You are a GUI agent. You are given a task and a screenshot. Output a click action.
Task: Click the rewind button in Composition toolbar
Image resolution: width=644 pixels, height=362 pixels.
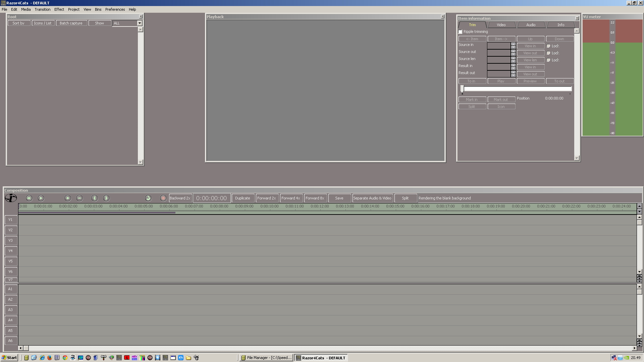click(x=29, y=198)
